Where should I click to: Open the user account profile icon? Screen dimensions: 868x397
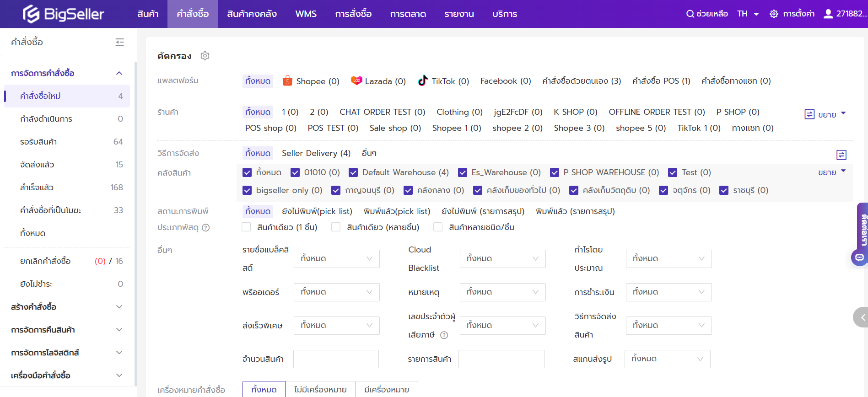828,14
